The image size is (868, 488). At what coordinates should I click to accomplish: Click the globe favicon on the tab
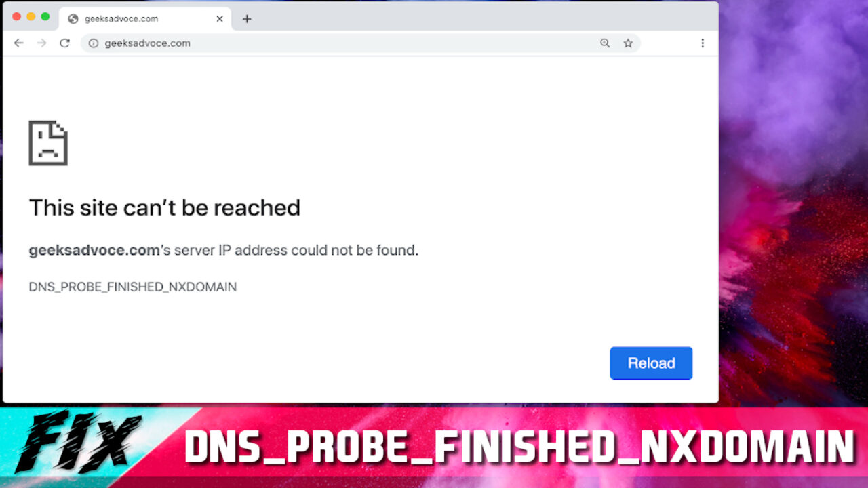tap(73, 19)
